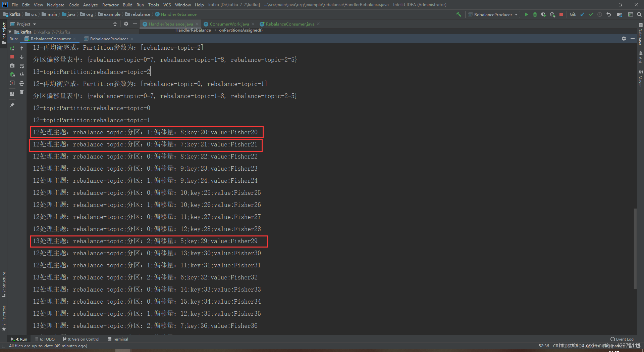Open the Structure side tool window
644x352 pixels.
[4, 284]
